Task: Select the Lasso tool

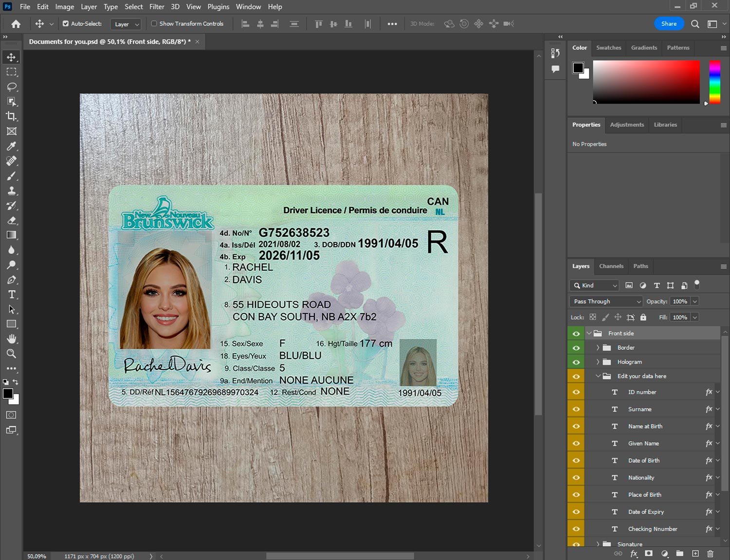Action: 12,87
